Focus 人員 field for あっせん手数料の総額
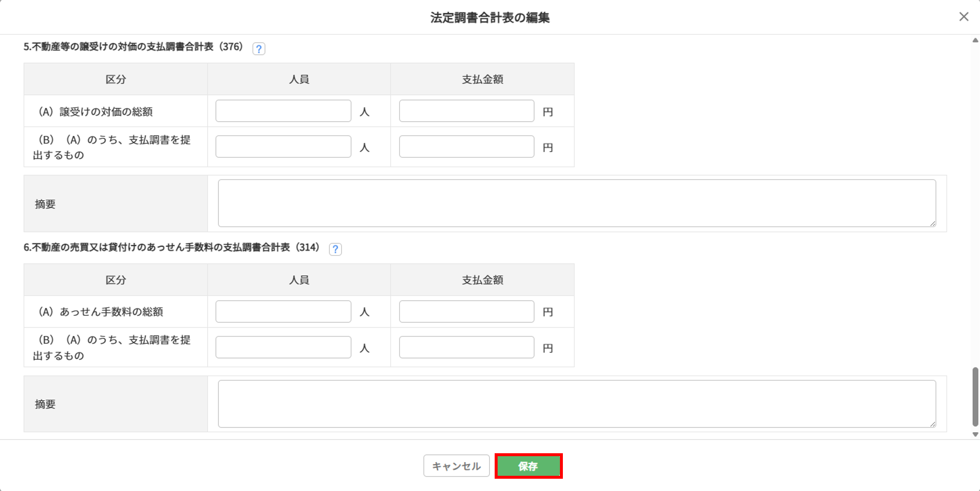Viewport: 980px width, 491px height. (283, 311)
